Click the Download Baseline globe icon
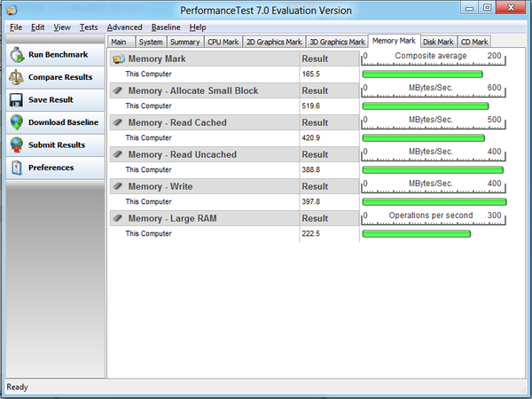532x399 pixels. [17, 122]
